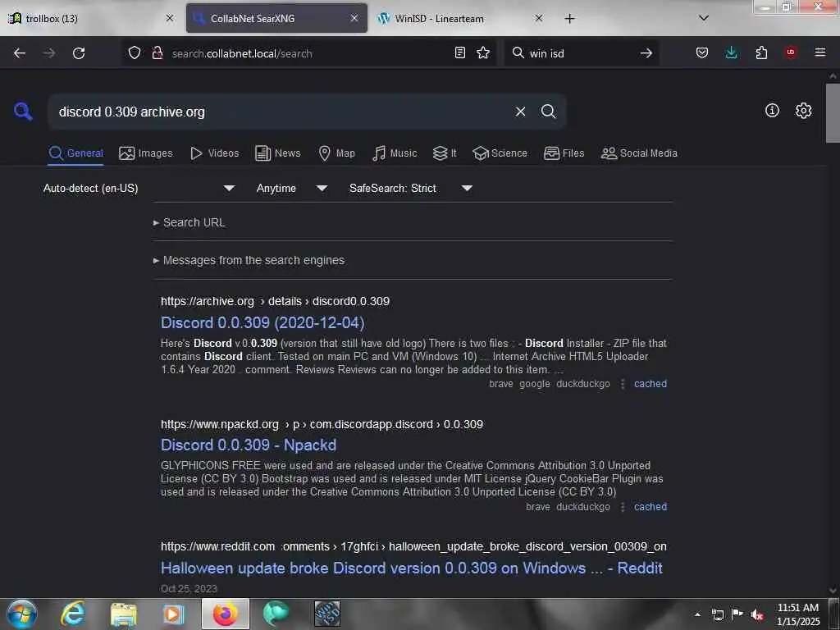Screen dimensions: 840x630
Task: Open more options for archive.org result
Action: 622,384
